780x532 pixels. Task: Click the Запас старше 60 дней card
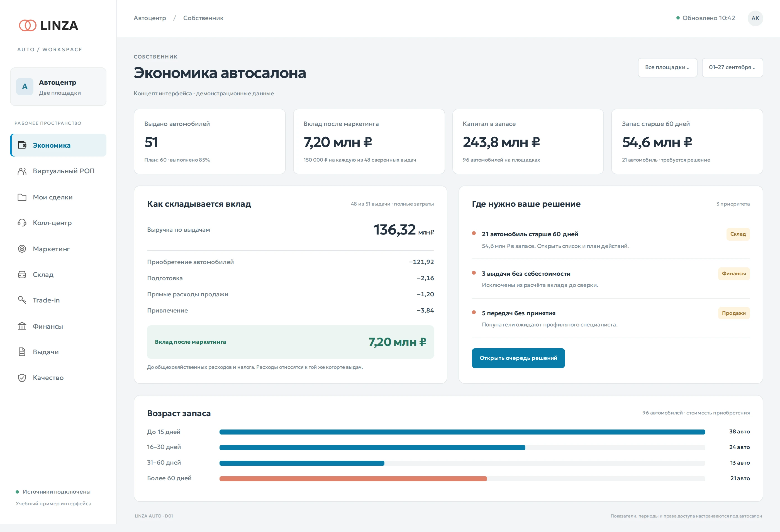pyautogui.click(x=687, y=141)
